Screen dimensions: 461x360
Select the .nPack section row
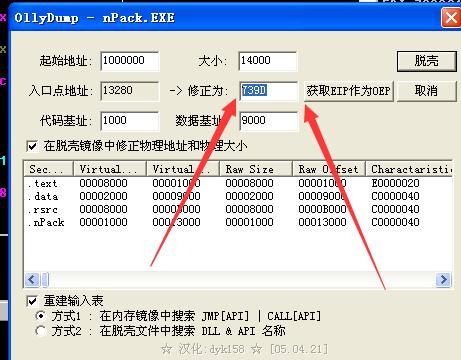tap(238, 222)
